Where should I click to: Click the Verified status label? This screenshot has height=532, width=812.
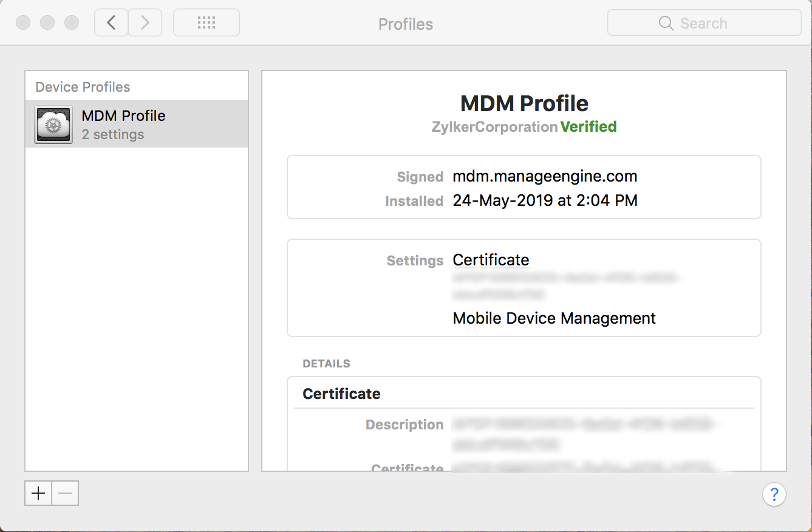click(588, 127)
